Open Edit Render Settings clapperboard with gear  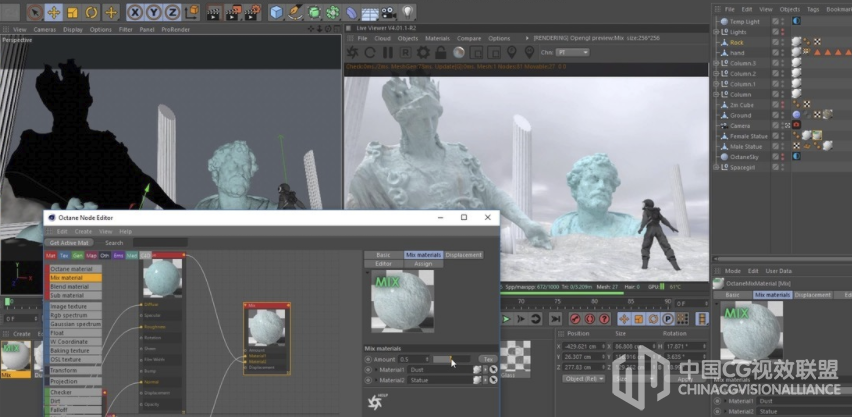(252, 12)
